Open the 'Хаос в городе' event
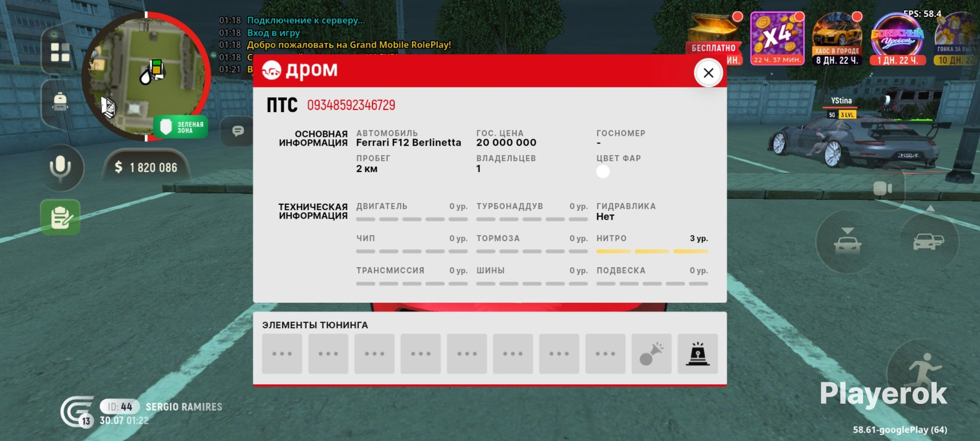 pos(837,39)
